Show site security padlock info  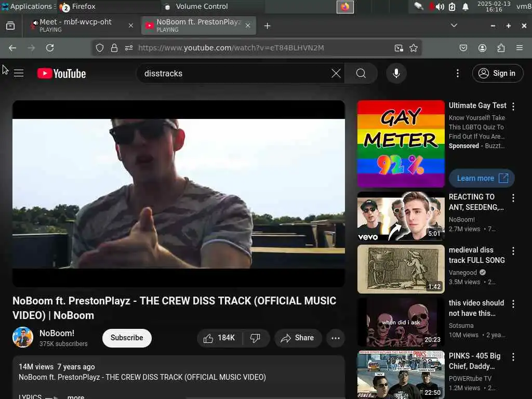tap(114, 48)
